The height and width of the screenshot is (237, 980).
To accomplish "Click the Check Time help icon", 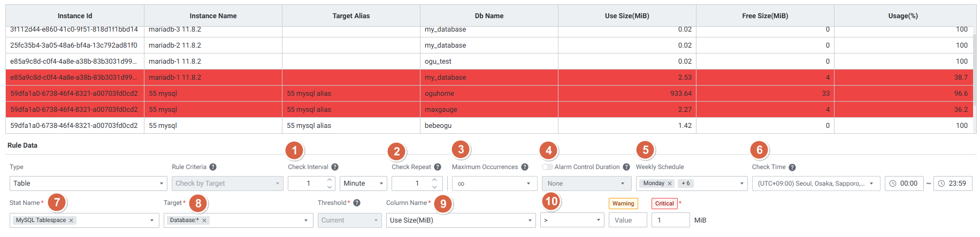I will pos(792,167).
